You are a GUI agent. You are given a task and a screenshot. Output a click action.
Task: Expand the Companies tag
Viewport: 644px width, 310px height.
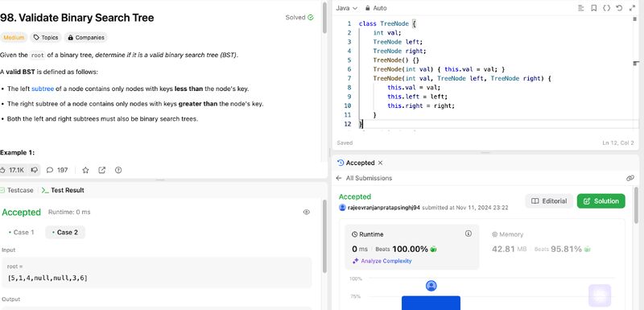pyautogui.click(x=86, y=37)
